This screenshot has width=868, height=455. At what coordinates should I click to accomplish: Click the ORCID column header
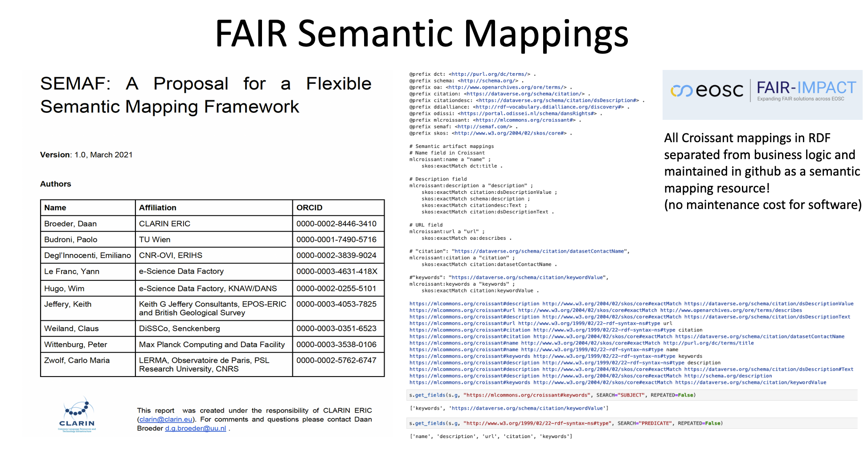(309, 208)
